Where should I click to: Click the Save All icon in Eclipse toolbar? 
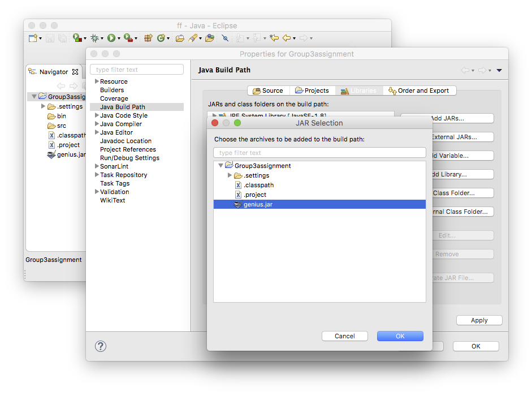coord(62,38)
